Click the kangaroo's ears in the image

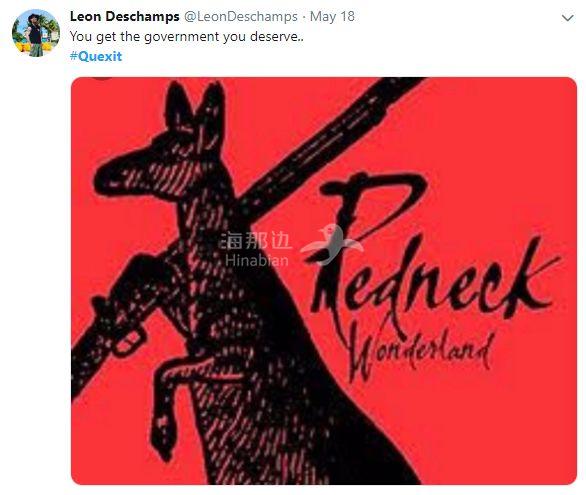pos(196,108)
